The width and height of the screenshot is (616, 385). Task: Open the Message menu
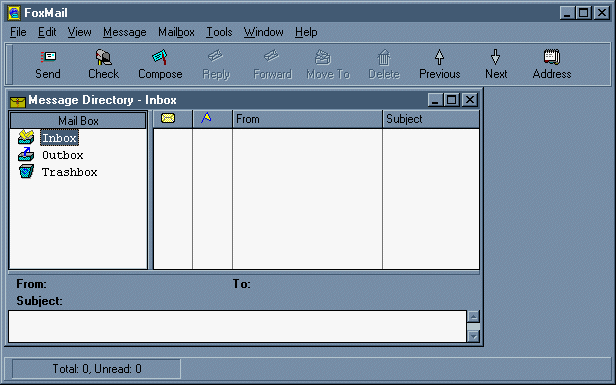[x=125, y=32]
